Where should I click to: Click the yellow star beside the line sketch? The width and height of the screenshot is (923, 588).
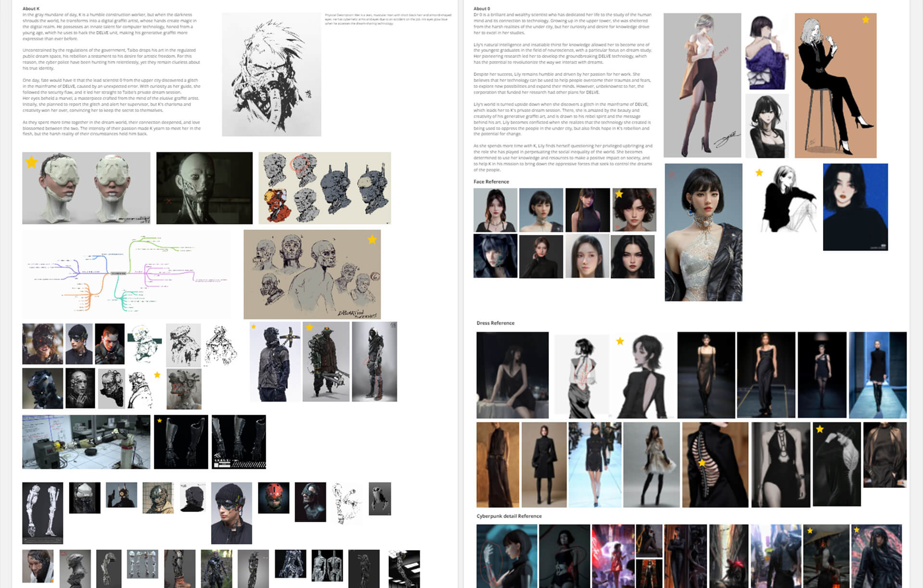tap(759, 172)
